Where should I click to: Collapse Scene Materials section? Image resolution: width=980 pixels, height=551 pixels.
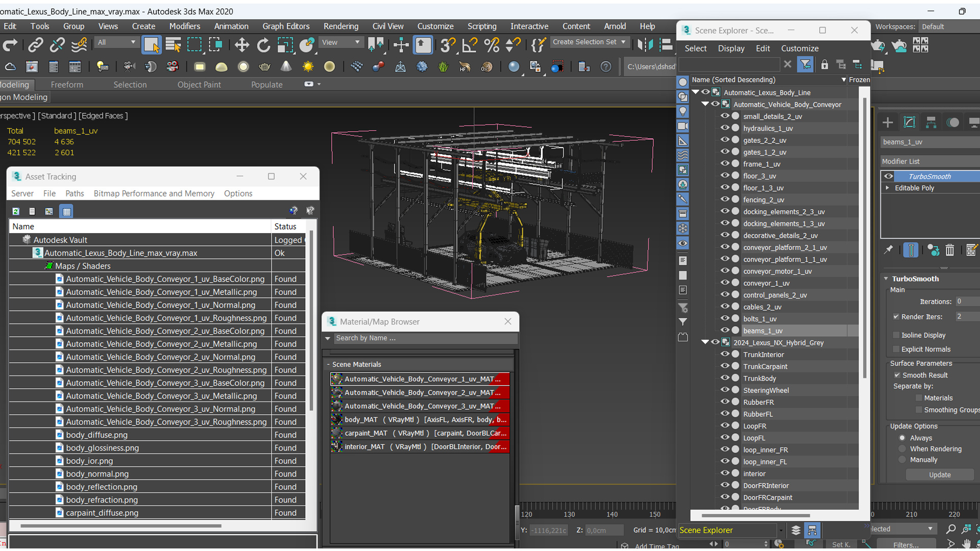pyautogui.click(x=328, y=364)
